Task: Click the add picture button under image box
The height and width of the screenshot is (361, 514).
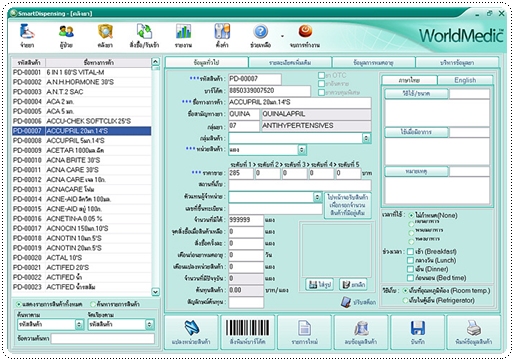Action: pyautogui.click(x=319, y=284)
